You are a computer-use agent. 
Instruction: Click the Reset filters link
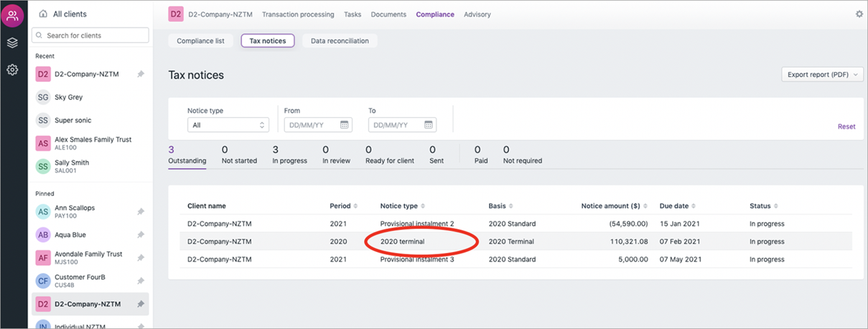846,126
